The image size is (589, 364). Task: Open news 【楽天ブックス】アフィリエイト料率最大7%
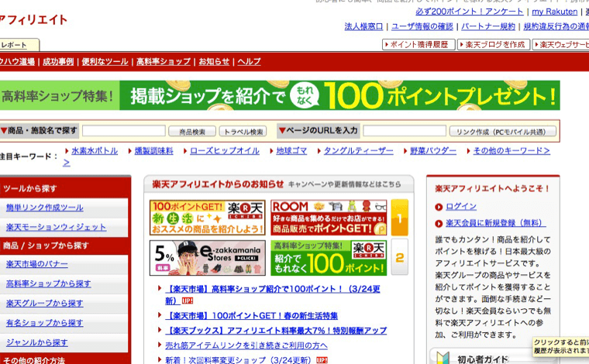pos(276,331)
